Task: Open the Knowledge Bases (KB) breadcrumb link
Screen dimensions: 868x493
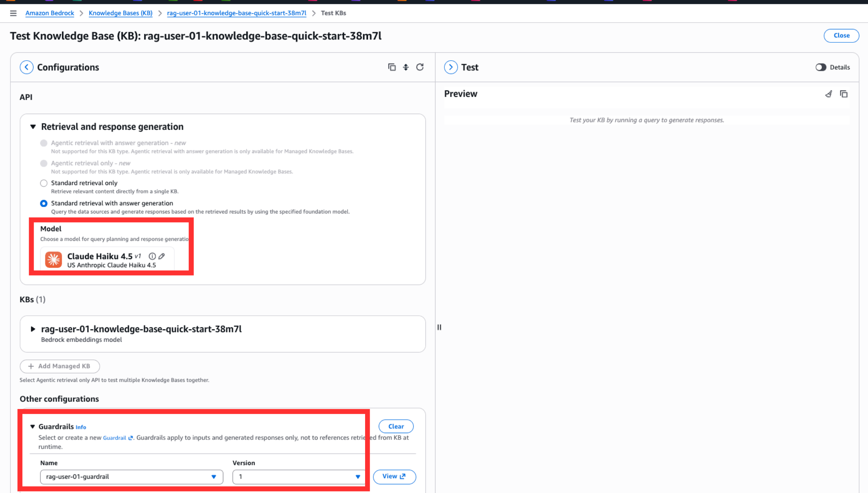Action: point(121,13)
